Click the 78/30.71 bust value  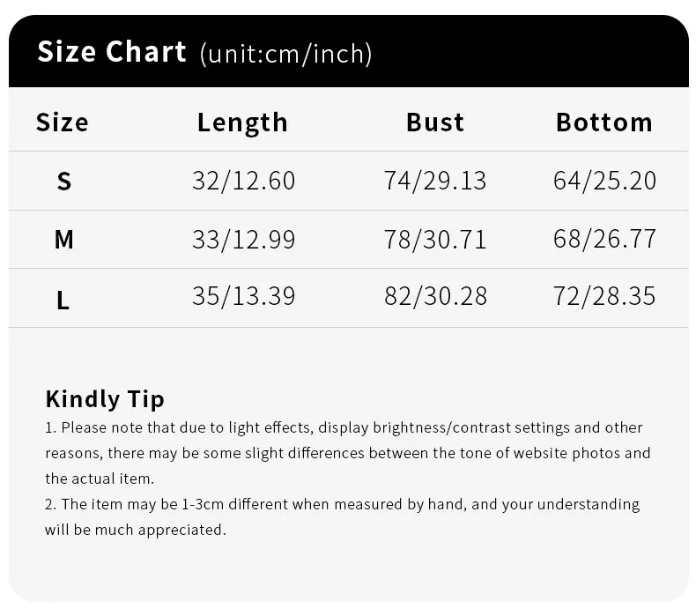pos(435,240)
